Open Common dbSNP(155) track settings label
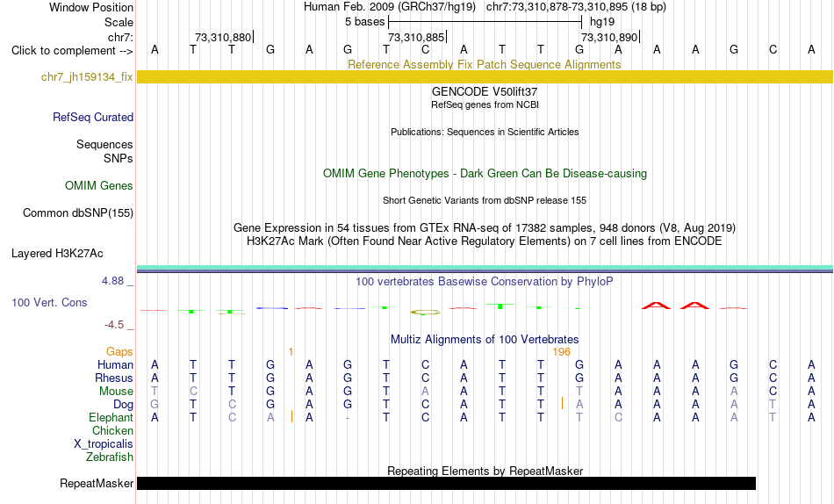Image resolution: width=834 pixels, height=504 pixels. 78,212
